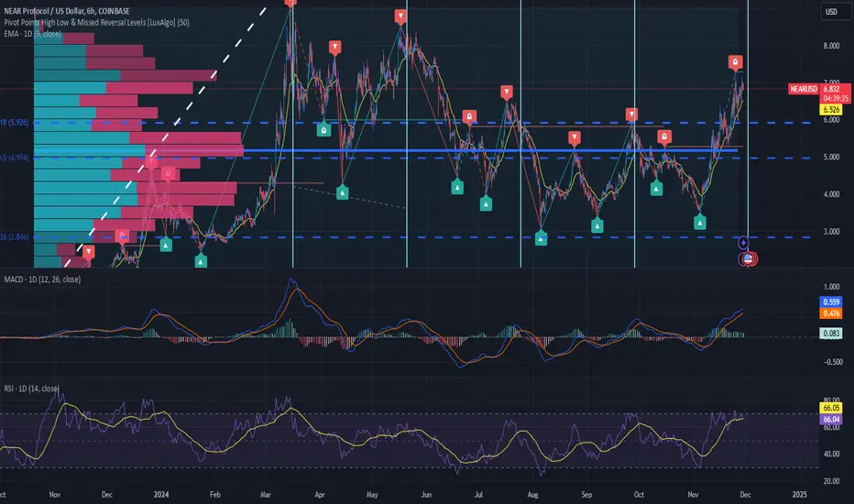Select green pivot low marker in early July
This screenshot has width=854, height=504.
pyautogui.click(x=486, y=203)
